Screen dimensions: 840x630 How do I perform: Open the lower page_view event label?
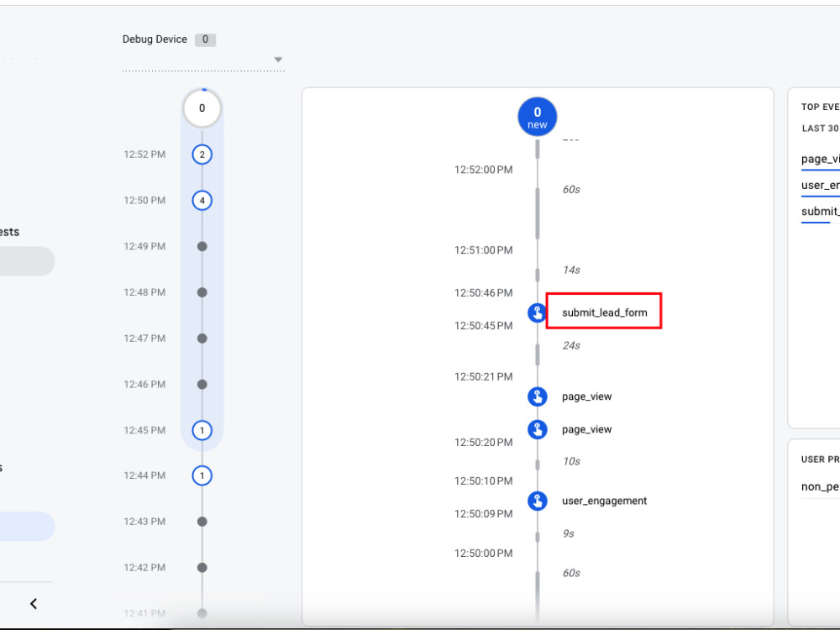pos(586,429)
